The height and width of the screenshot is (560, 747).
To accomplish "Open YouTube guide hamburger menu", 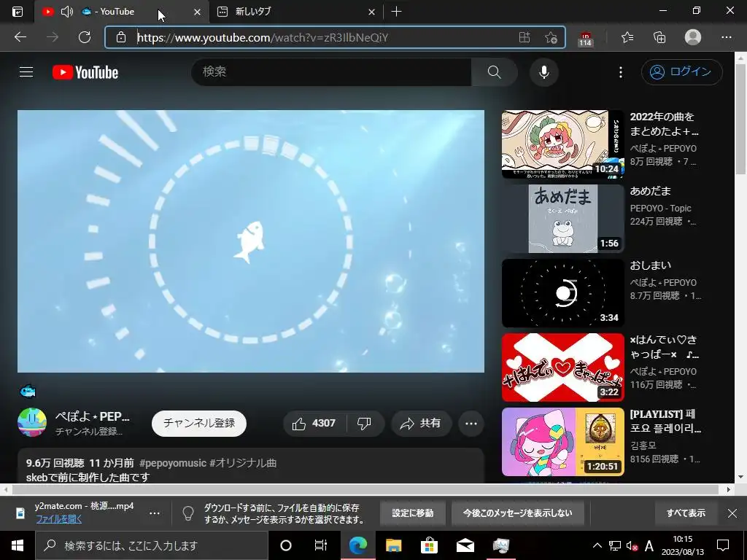I will click(26, 72).
